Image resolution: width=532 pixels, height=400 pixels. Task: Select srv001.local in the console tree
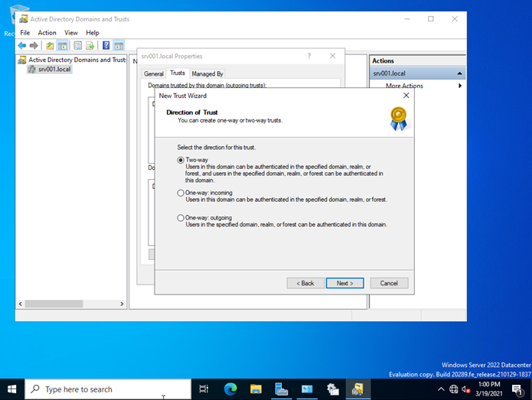(x=54, y=70)
